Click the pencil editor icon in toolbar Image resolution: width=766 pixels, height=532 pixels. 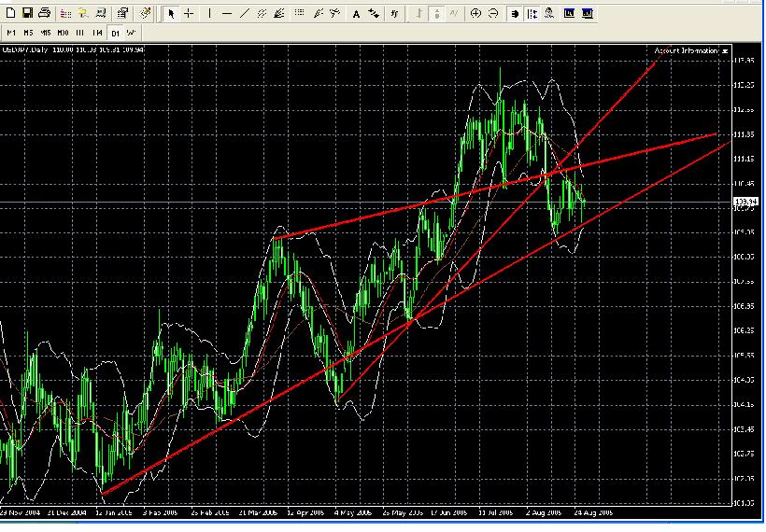click(145, 14)
